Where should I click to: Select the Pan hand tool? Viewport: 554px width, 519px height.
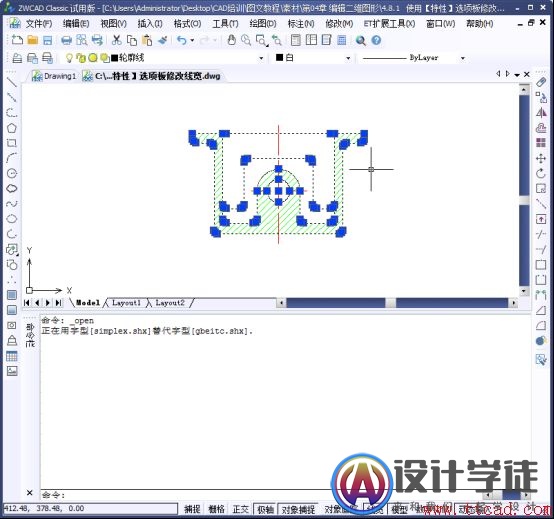(x=231, y=40)
